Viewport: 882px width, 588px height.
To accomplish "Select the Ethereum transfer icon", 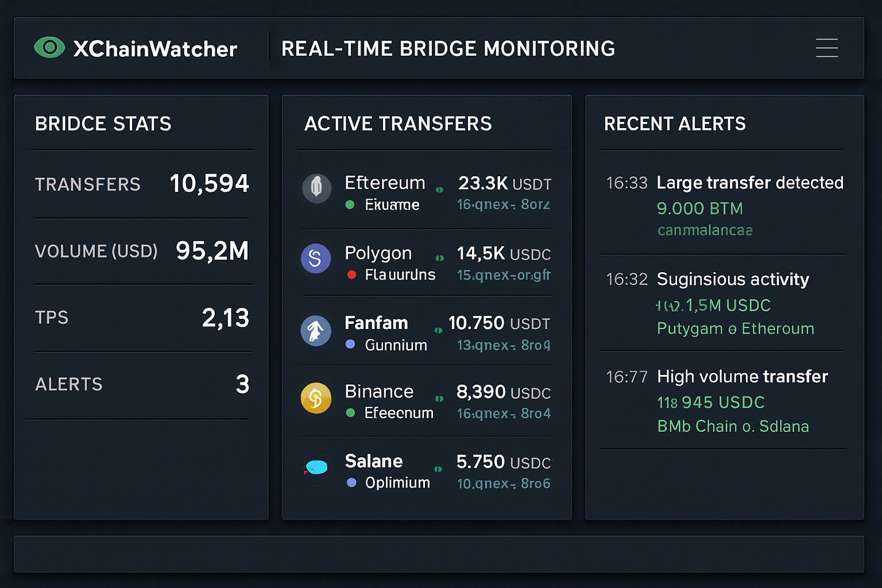I will [x=317, y=188].
